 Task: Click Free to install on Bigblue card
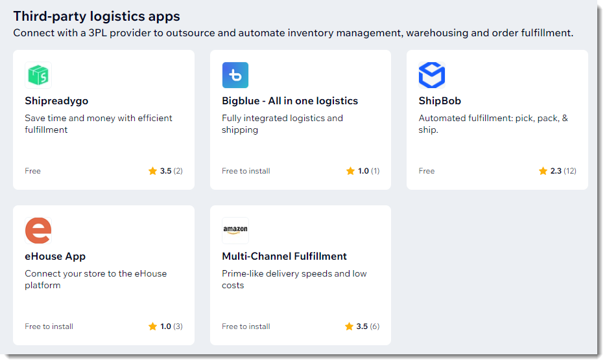[246, 171]
